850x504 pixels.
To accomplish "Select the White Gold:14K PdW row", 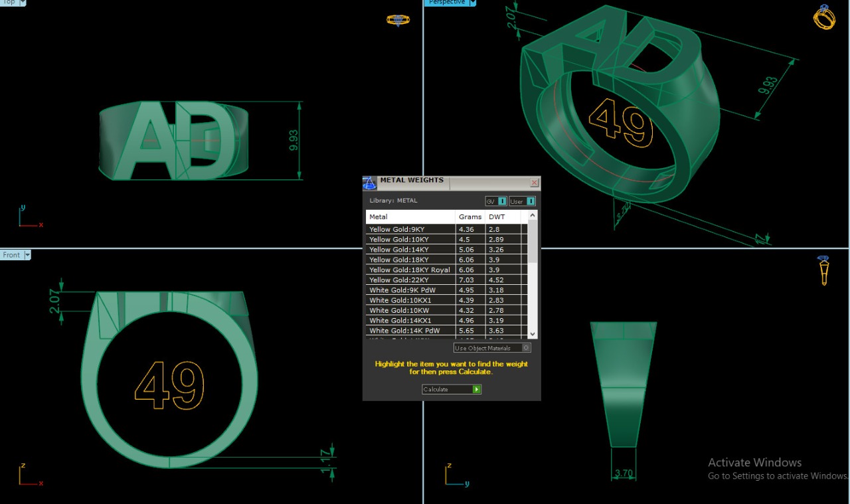I will (x=410, y=331).
